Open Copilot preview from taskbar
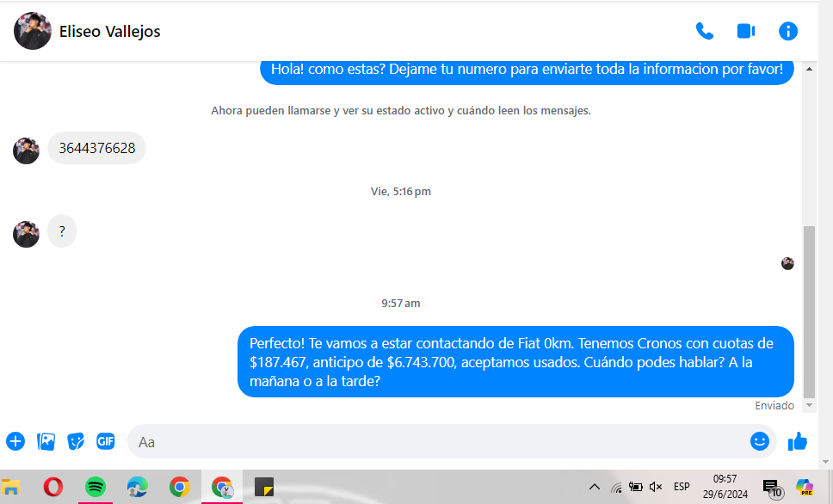 pyautogui.click(x=805, y=487)
